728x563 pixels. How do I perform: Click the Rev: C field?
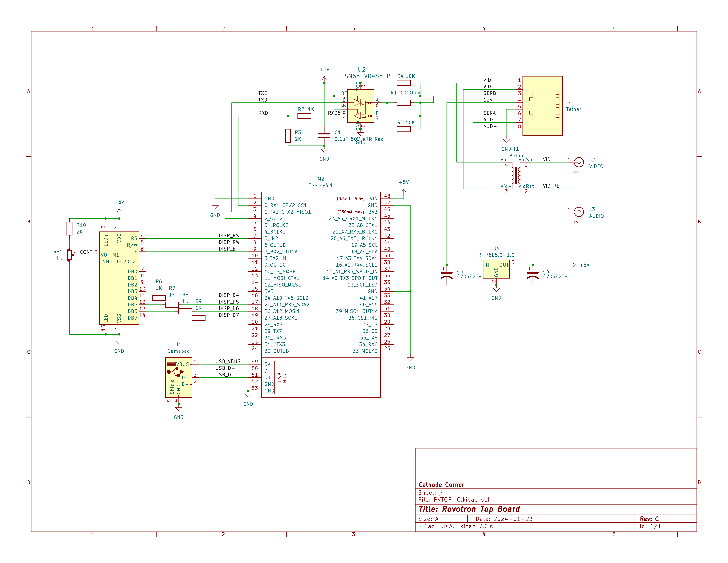pos(649,519)
